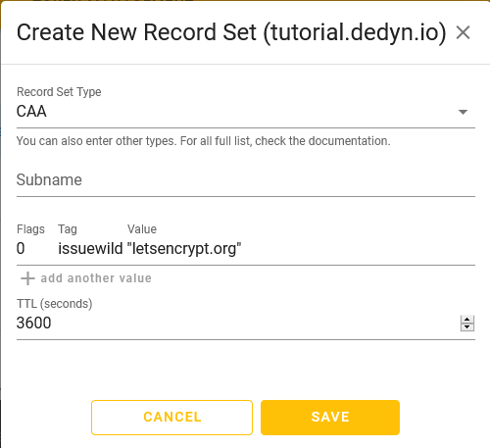
Task: Increase TTL with the up stepper arrow
Action: tap(467, 320)
